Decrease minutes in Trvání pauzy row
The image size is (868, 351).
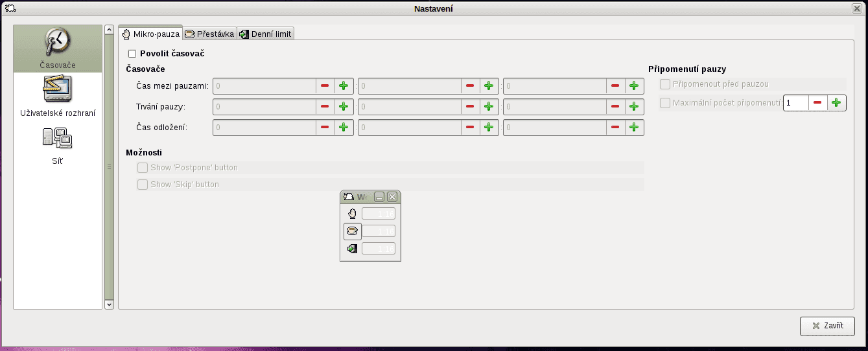tap(470, 107)
